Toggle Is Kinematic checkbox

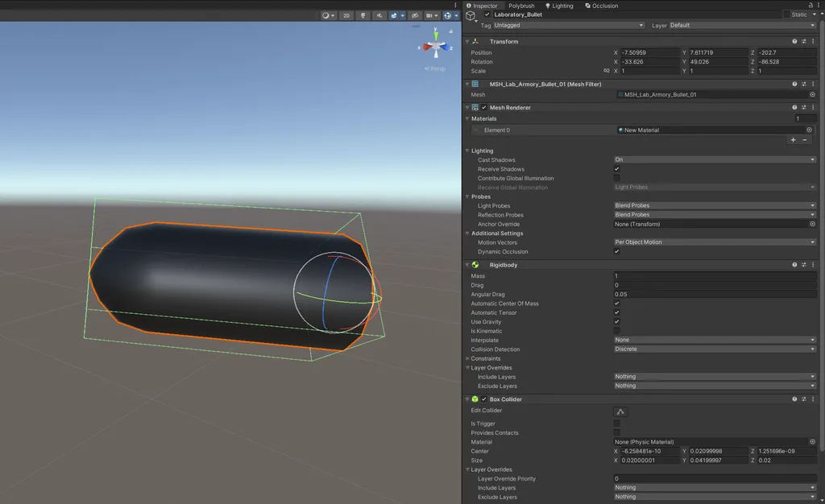coord(616,331)
